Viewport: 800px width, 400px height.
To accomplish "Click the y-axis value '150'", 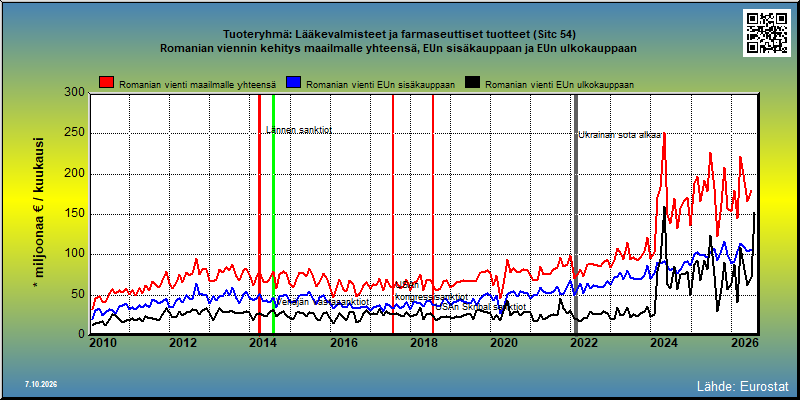I will click(75, 214).
